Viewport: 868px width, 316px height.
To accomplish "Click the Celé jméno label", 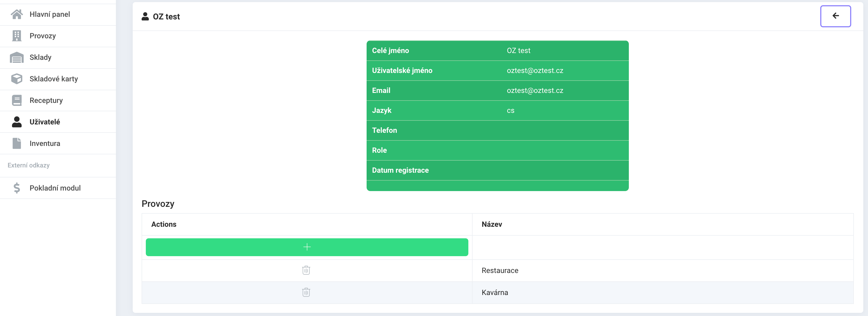I will point(390,51).
